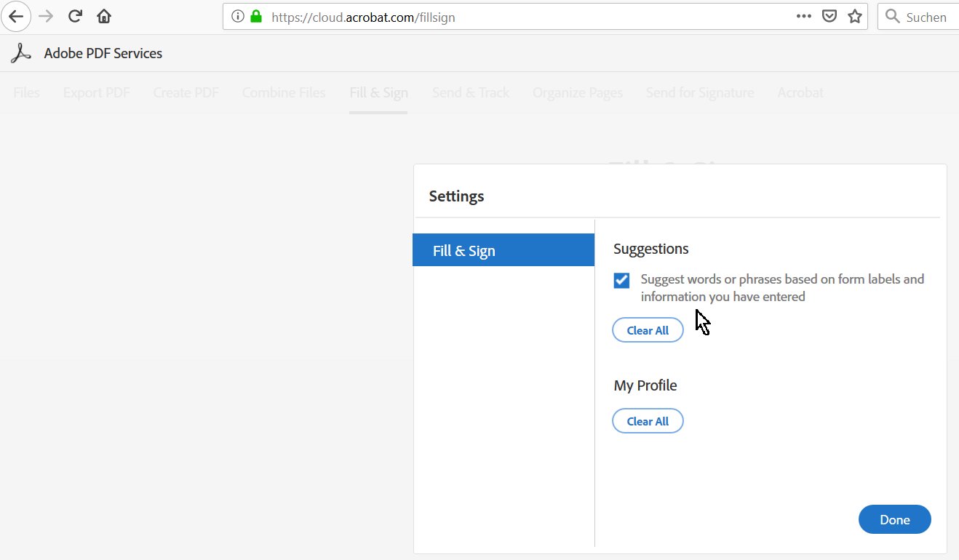Clear all My Profile data
The image size is (959, 560).
648,421
